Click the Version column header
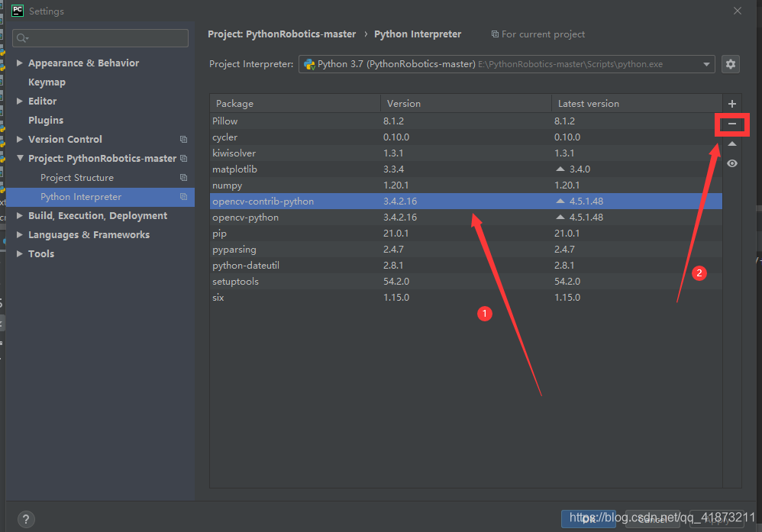 [466, 104]
